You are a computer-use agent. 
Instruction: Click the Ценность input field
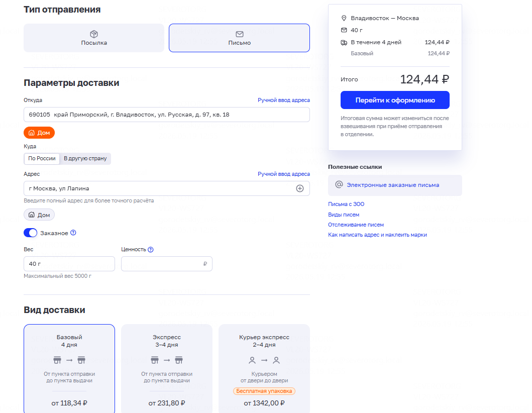(167, 264)
